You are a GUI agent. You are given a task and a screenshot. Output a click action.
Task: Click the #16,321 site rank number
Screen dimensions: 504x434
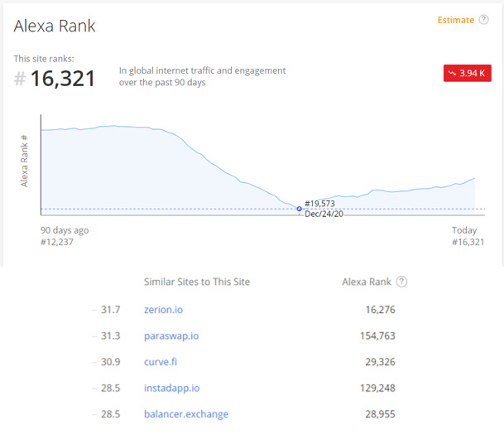pos(55,79)
